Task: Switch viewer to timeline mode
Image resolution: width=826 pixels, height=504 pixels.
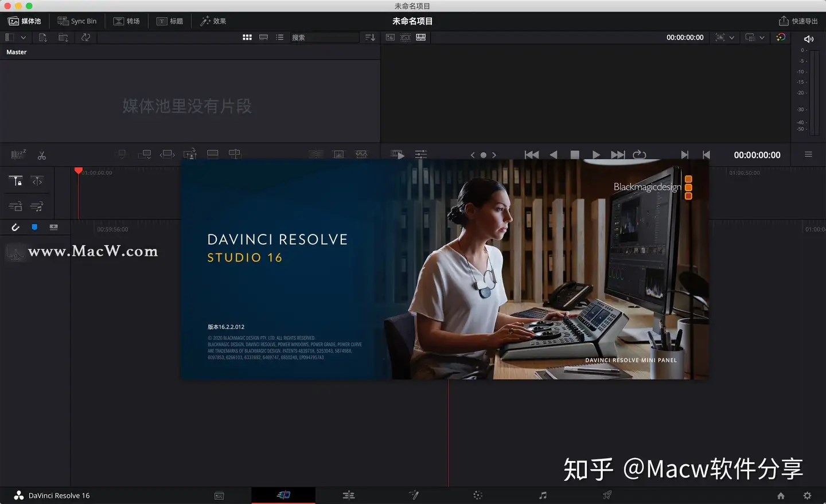Action: (421, 37)
